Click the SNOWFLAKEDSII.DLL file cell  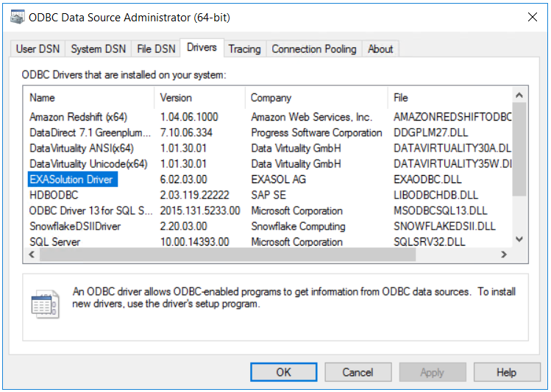click(444, 227)
